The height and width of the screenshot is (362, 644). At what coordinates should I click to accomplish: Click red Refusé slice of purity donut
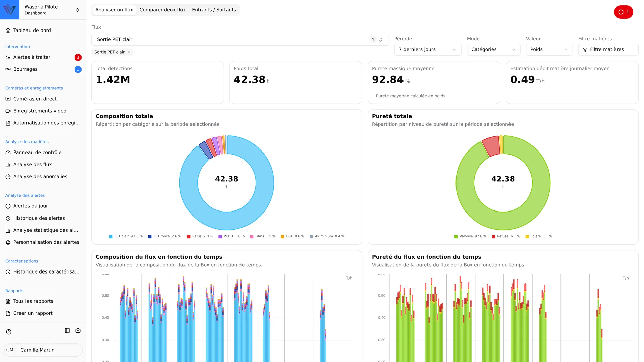pos(492,145)
